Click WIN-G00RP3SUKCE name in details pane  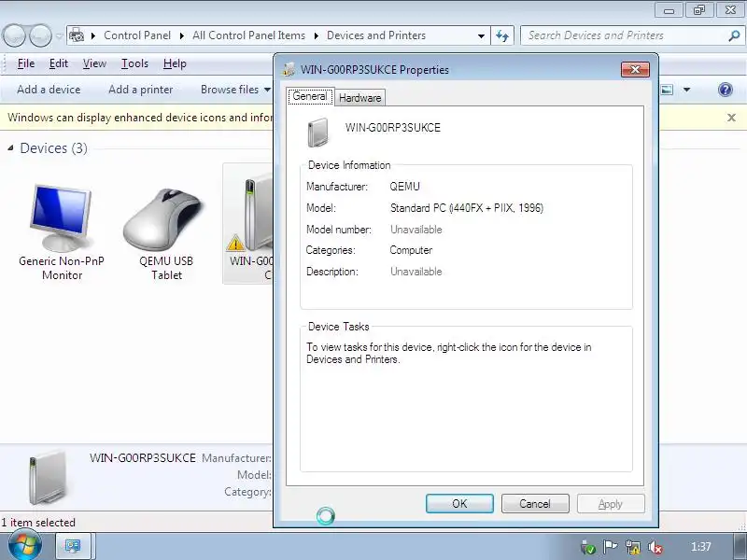click(143, 457)
